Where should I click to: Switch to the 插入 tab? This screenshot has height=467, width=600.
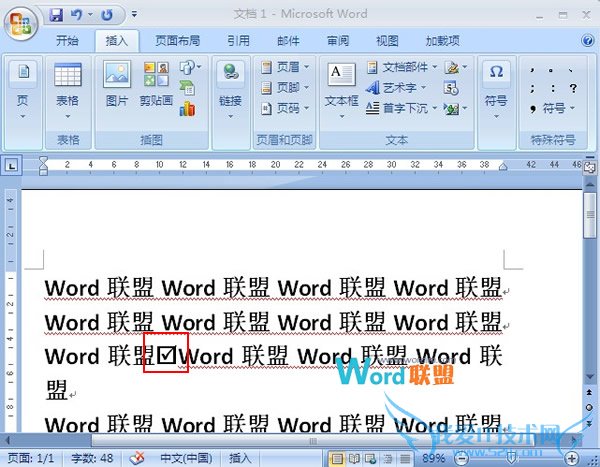[x=117, y=41]
